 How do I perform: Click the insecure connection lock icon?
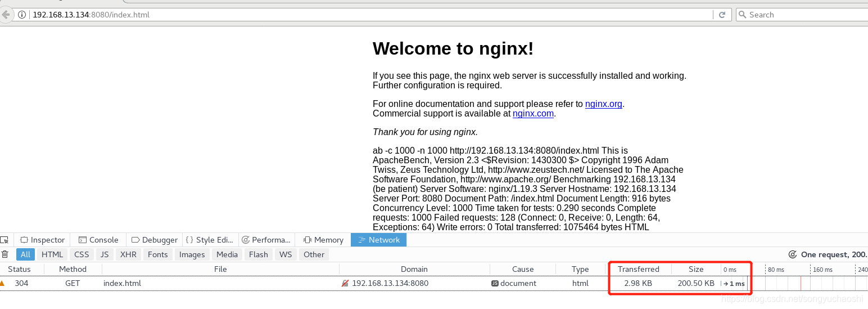click(345, 283)
